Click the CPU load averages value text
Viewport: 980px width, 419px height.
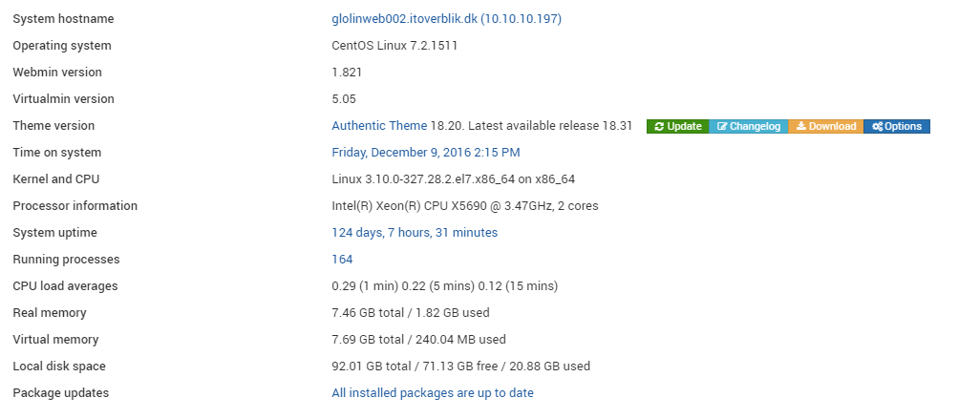444,286
